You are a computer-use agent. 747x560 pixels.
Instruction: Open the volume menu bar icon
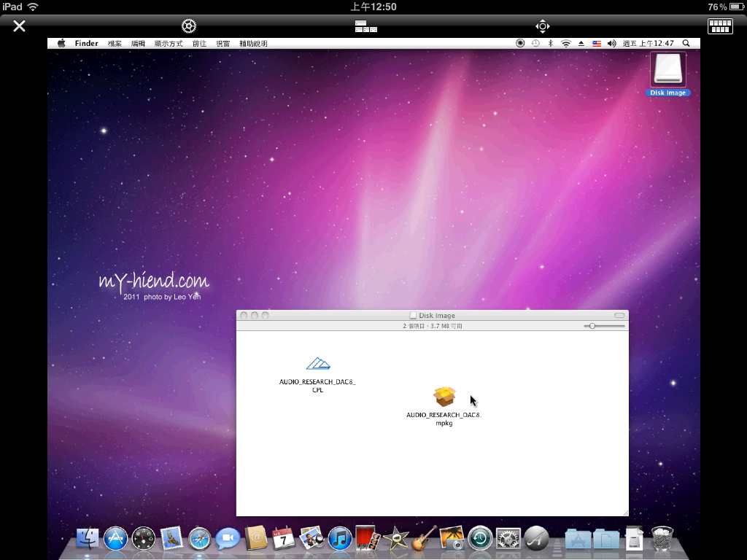tap(612, 43)
